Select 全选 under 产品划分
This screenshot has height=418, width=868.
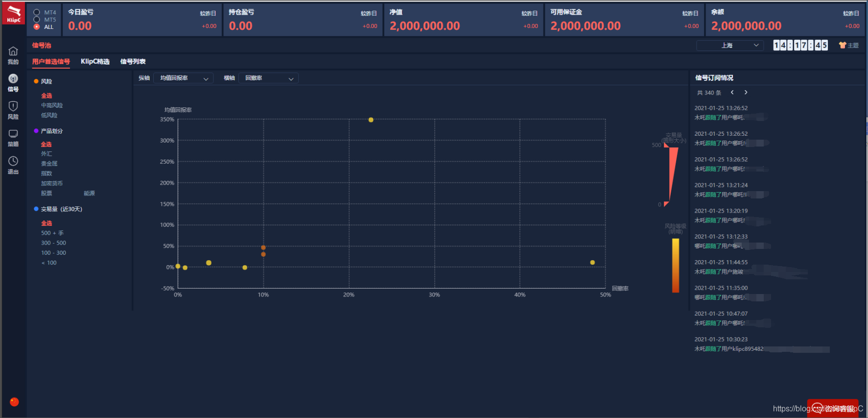click(46, 144)
